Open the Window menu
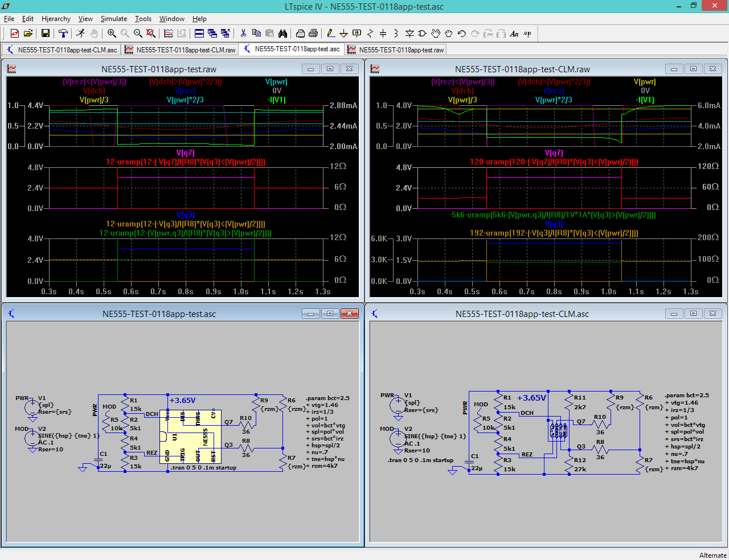729x560 pixels. click(x=172, y=19)
